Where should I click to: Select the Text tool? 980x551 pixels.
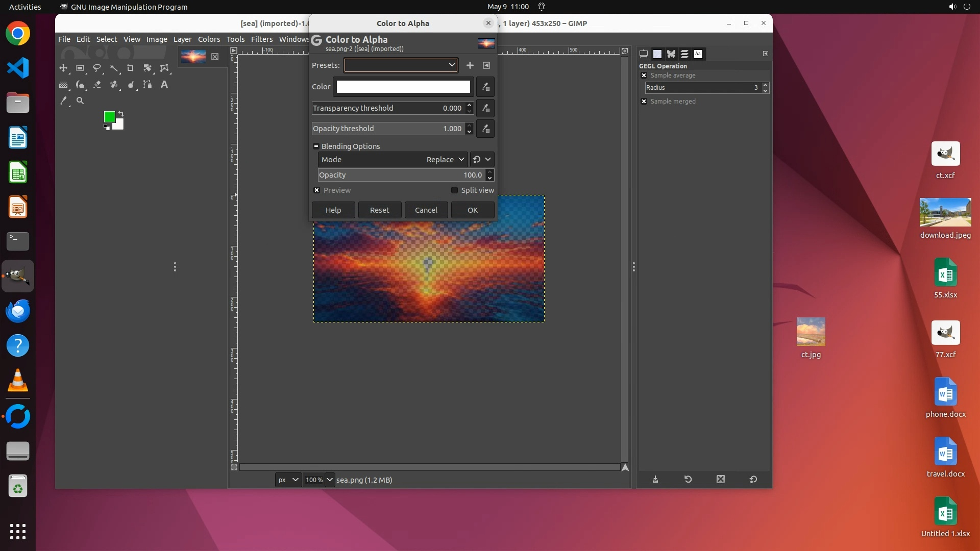click(164, 85)
